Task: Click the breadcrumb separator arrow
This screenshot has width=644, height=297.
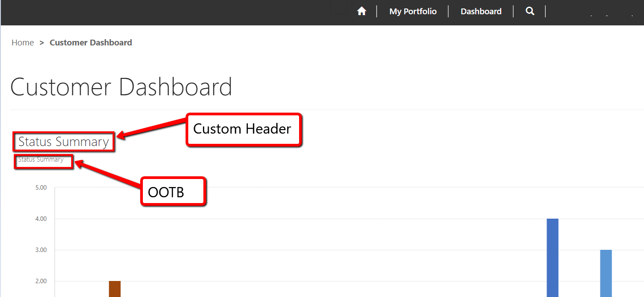Action: point(42,43)
